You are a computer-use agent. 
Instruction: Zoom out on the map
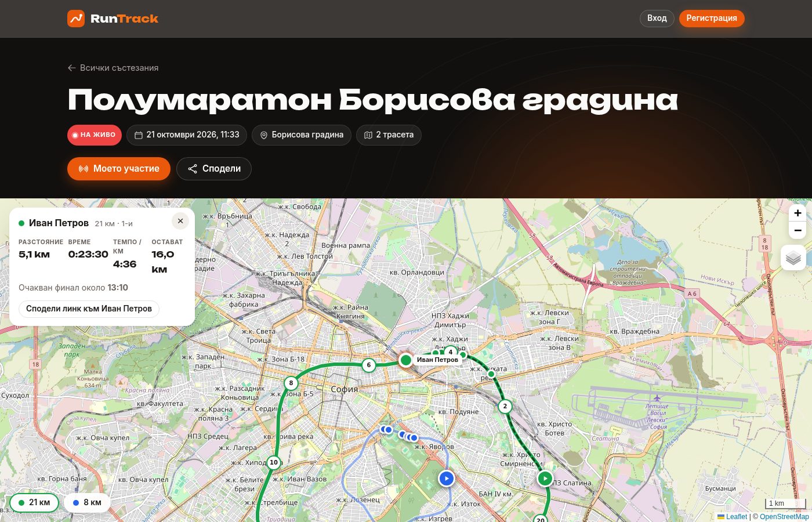(797, 230)
